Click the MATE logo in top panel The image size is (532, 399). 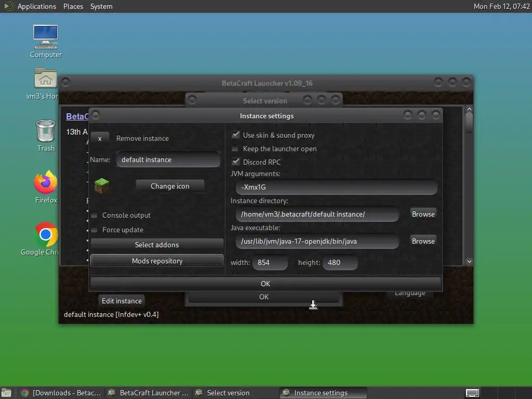tap(8, 6)
